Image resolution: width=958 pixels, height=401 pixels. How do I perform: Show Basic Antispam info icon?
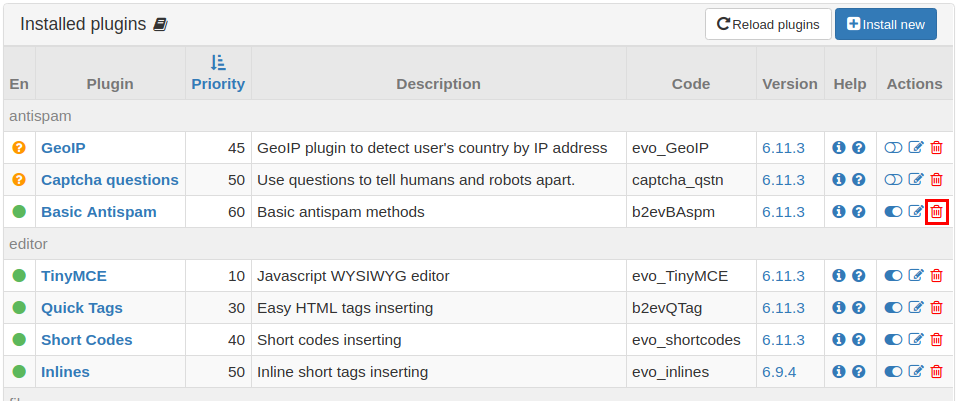tap(839, 212)
